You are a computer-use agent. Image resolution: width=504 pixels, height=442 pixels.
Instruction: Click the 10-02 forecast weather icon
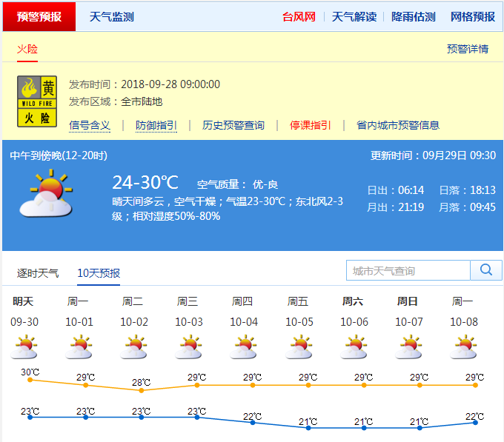click(x=133, y=346)
